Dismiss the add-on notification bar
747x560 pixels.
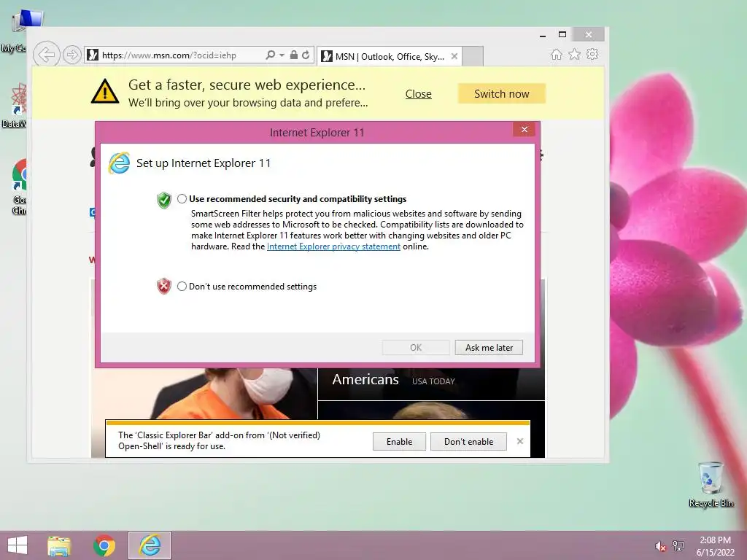pyautogui.click(x=520, y=441)
